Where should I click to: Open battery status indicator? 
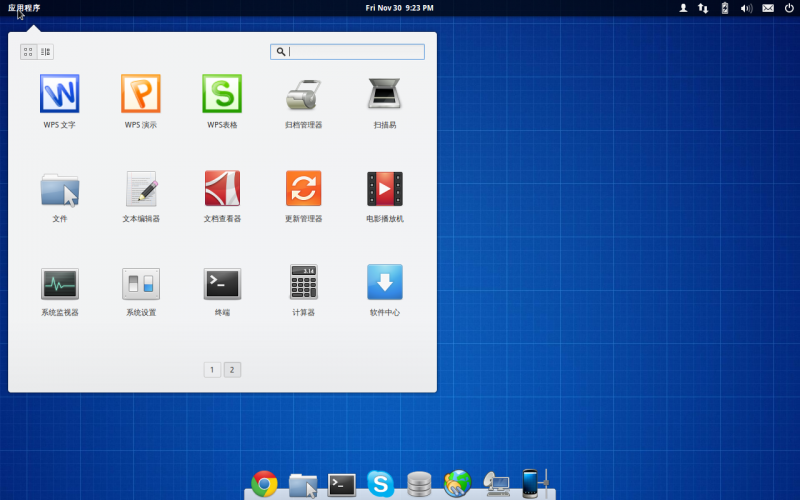(x=724, y=8)
